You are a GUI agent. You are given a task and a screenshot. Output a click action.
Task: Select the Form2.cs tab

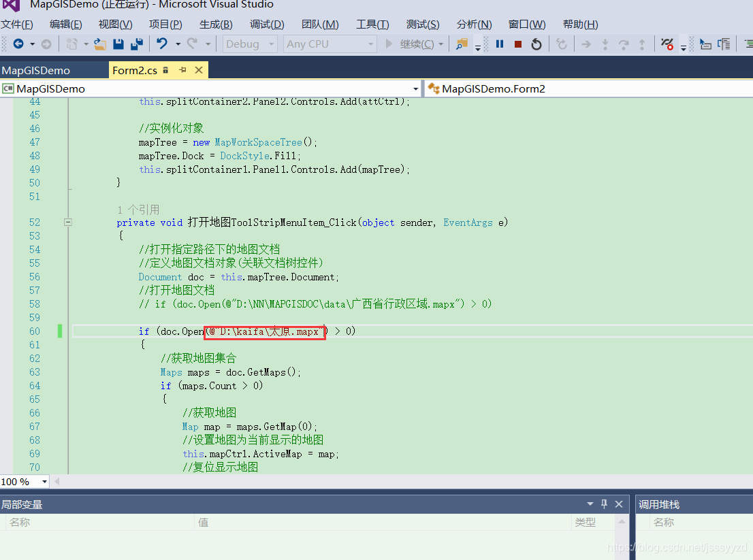[135, 70]
